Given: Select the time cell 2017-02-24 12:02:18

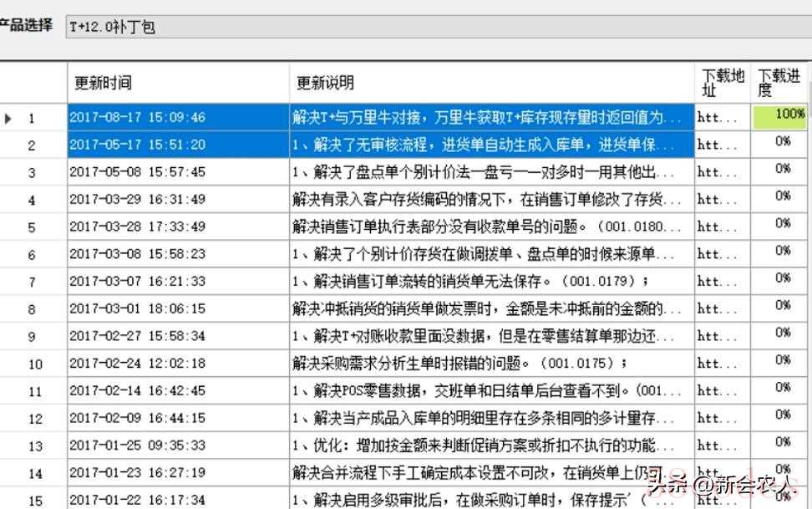Looking at the screenshot, I should (x=178, y=364).
